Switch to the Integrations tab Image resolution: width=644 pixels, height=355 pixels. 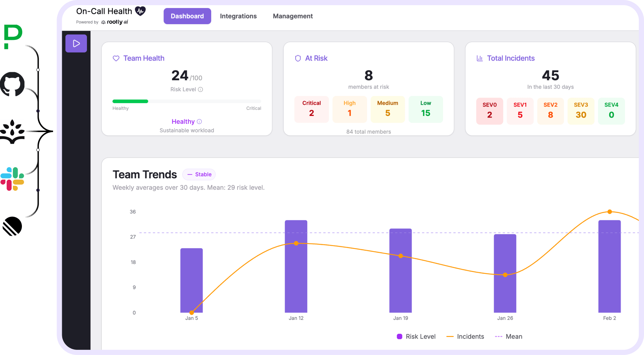tap(238, 16)
